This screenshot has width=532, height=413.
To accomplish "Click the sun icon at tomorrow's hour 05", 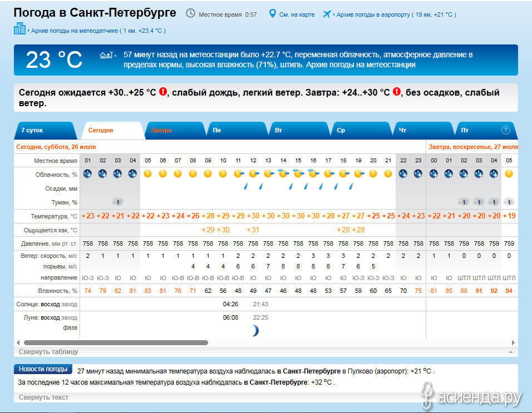I will (509, 174).
